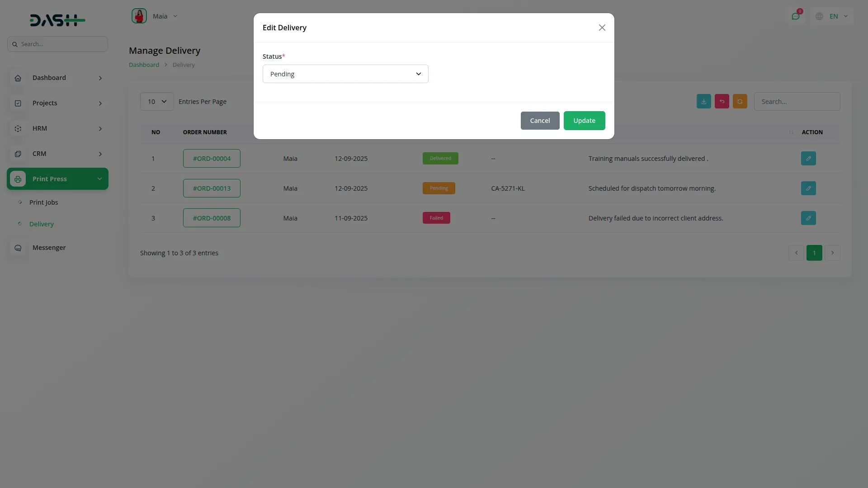Viewport: 868px width, 488px height.
Task: Click edit pencil icon for #ORD-00013
Action: click(x=808, y=188)
